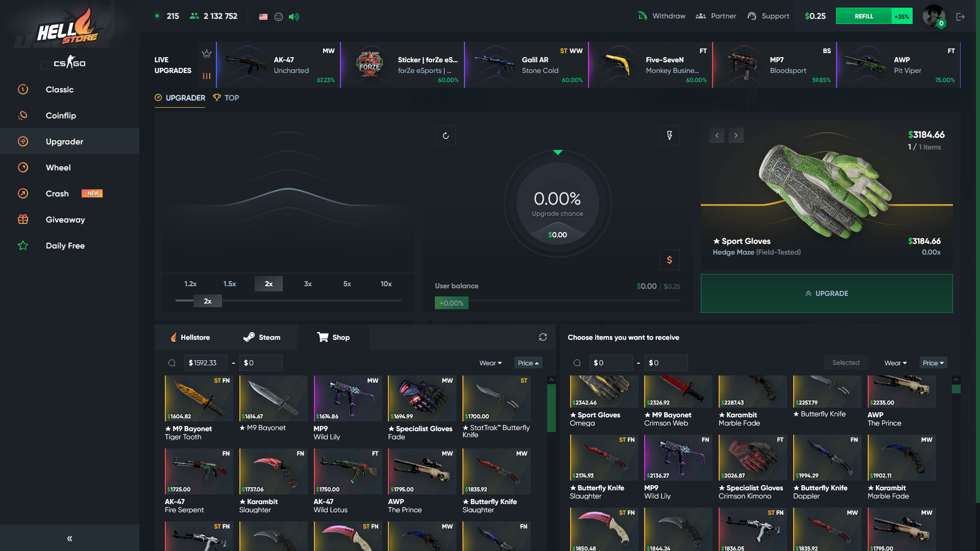The image size is (980, 551).
Task: Click the AK-47 Uncharted live upgrade
Action: click(x=278, y=65)
